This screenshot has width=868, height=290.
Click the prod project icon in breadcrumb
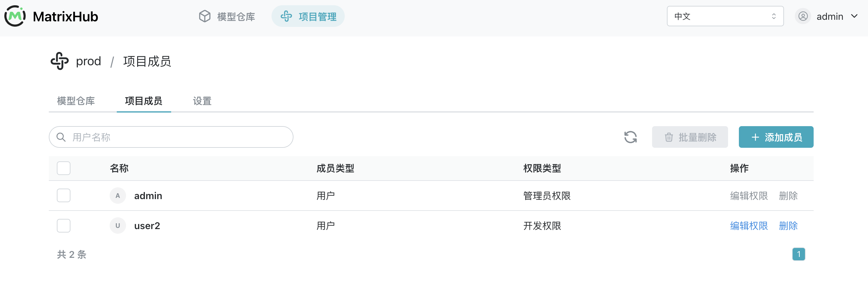click(x=60, y=61)
